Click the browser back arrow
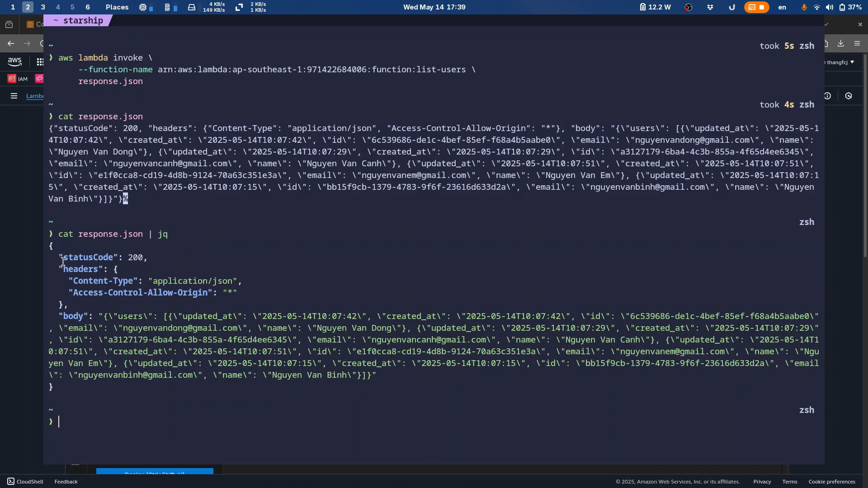 point(11,44)
